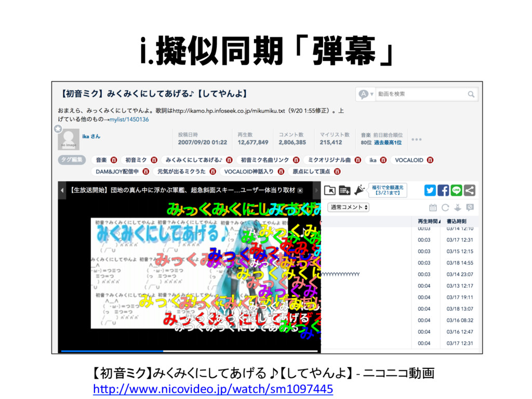This screenshot has width=532, height=399.
Task: Click the megaphone advertise icon
Action: [x=360, y=190]
